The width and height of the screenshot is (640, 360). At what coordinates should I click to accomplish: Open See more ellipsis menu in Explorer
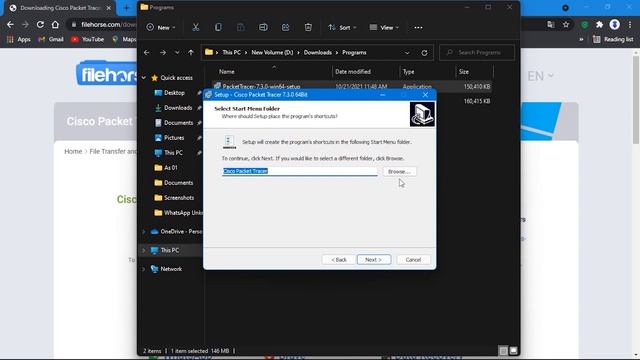pos(418,27)
